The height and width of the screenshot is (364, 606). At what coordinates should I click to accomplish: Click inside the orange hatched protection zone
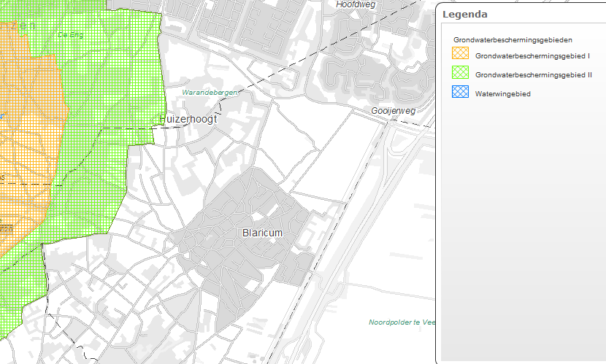[22, 146]
